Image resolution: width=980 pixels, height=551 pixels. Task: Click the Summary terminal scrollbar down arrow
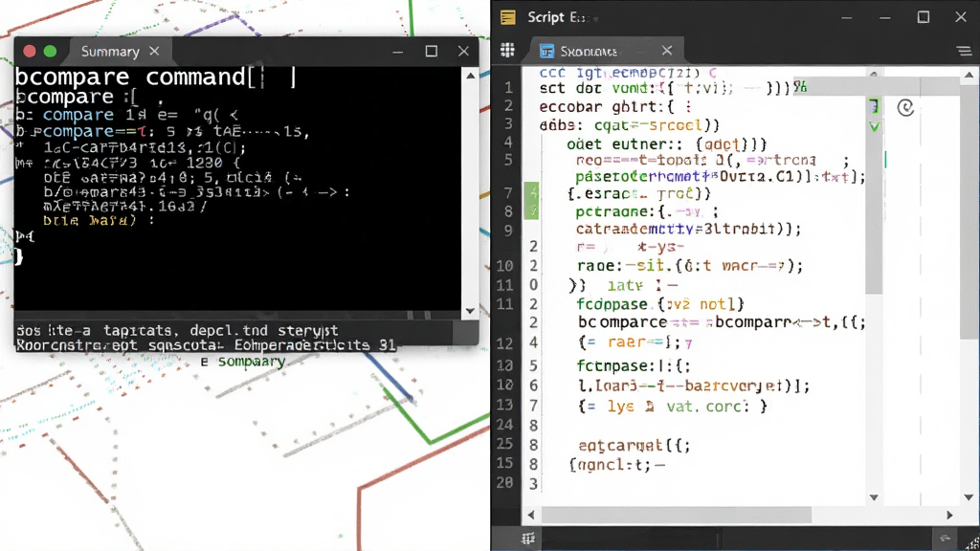[471, 311]
